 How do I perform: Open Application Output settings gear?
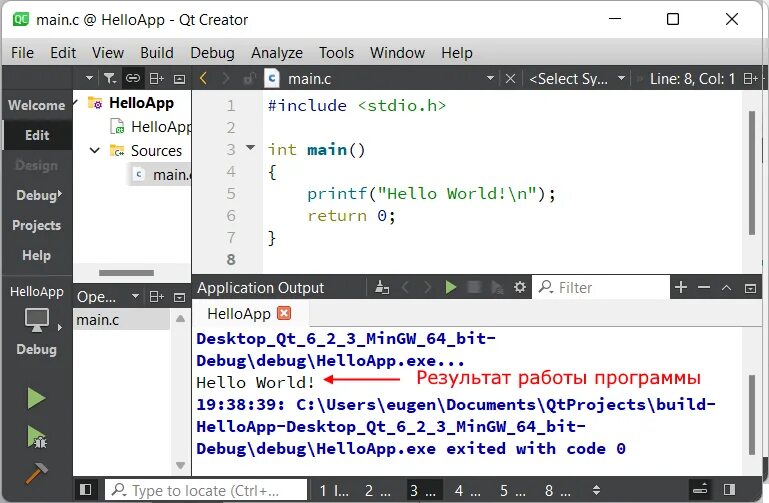tap(520, 287)
